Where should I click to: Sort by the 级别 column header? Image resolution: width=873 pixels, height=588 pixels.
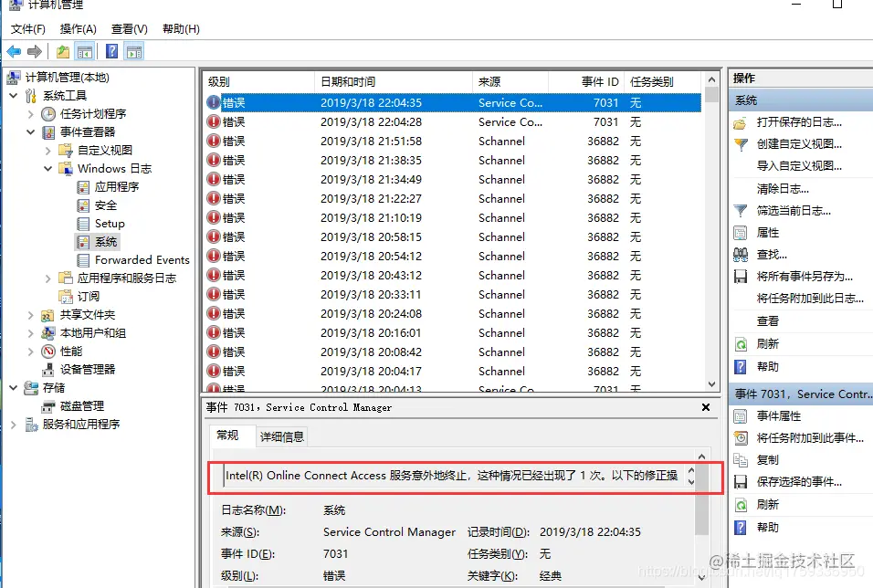click(258, 82)
